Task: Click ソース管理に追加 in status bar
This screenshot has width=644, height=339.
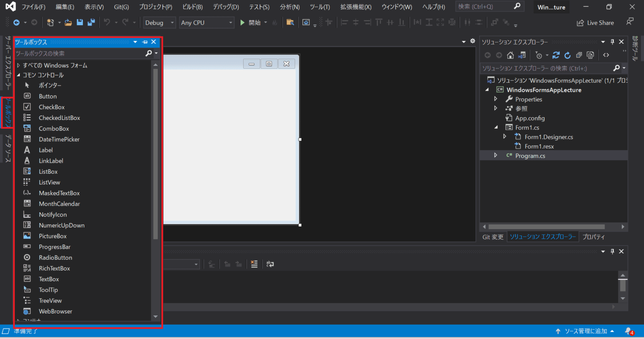Action: point(586,331)
